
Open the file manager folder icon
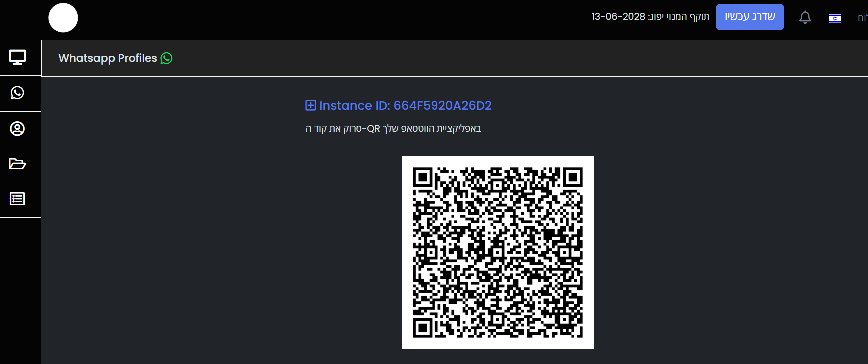click(17, 164)
